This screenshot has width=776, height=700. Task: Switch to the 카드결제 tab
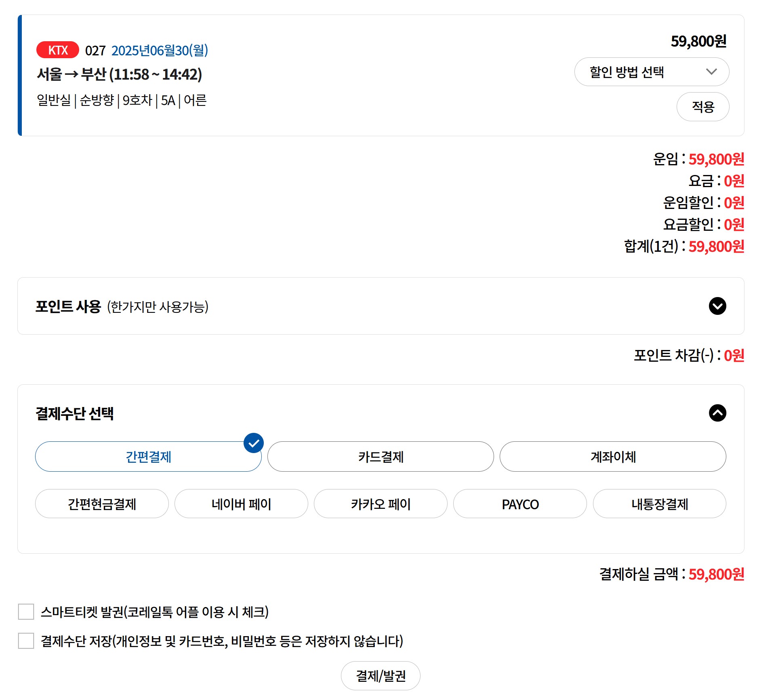coord(381,456)
